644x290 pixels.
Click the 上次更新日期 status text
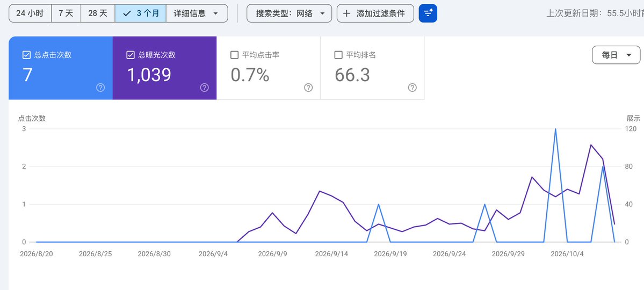tap(595, 13)
